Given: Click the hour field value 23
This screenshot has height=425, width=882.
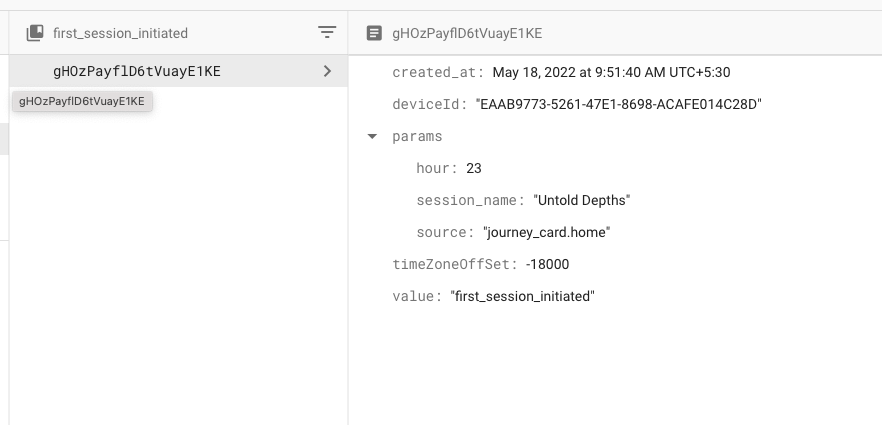Looking at the screenshot, I should click(474, 168).
